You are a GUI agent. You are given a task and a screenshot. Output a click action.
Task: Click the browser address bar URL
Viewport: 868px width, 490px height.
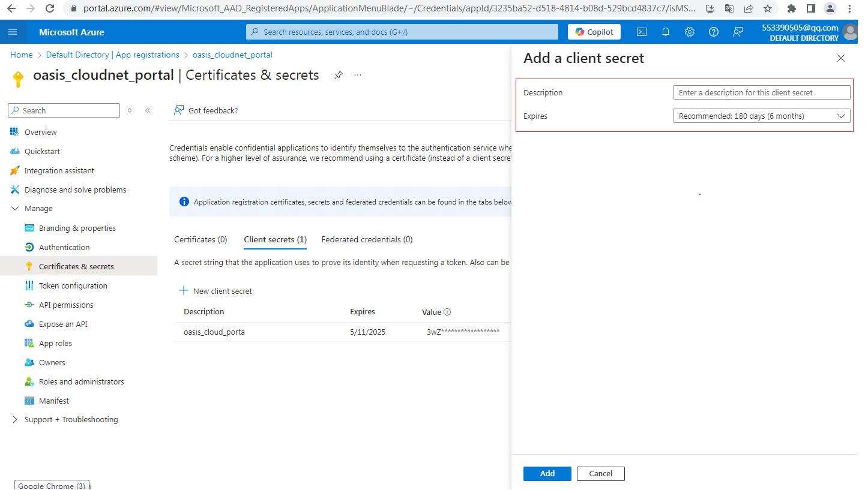click(390, 8)
